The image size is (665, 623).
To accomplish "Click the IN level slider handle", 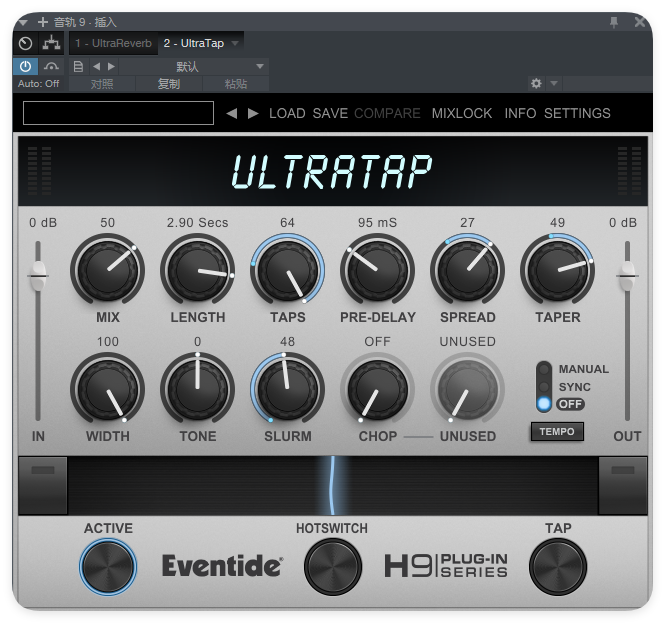I will (x=38, y=276).
